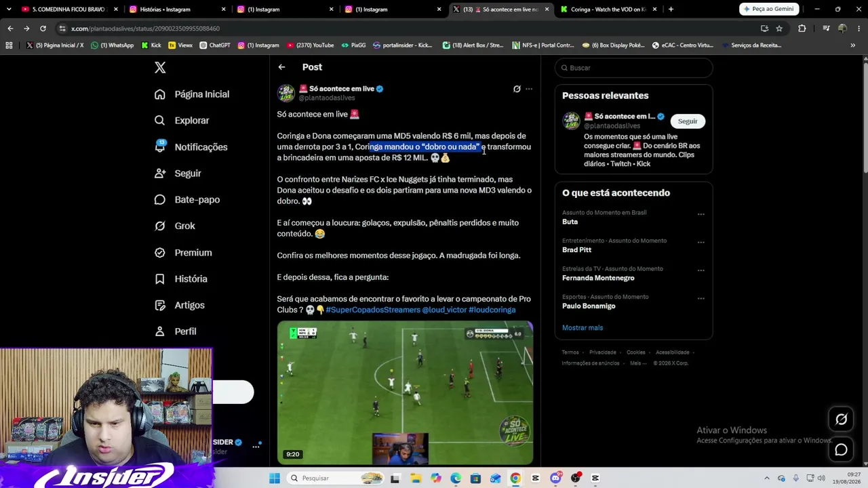Open more options for Buta trend
Image resolution: width=868 pixels, height=488 pixels.
point(701,214)
